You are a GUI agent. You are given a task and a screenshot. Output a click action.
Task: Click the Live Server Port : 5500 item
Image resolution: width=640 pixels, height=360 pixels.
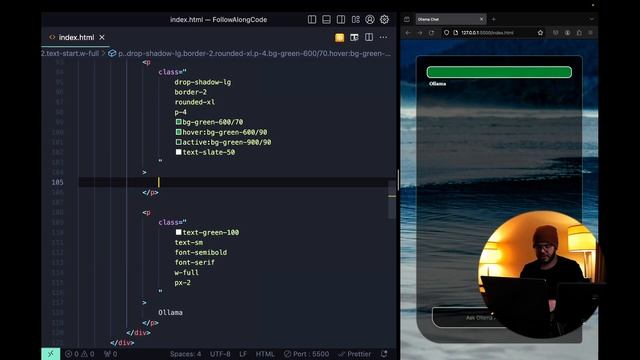coord(307,354)
